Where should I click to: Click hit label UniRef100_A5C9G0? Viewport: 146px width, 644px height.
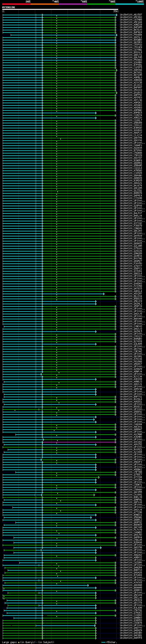[x=131, y=17]
